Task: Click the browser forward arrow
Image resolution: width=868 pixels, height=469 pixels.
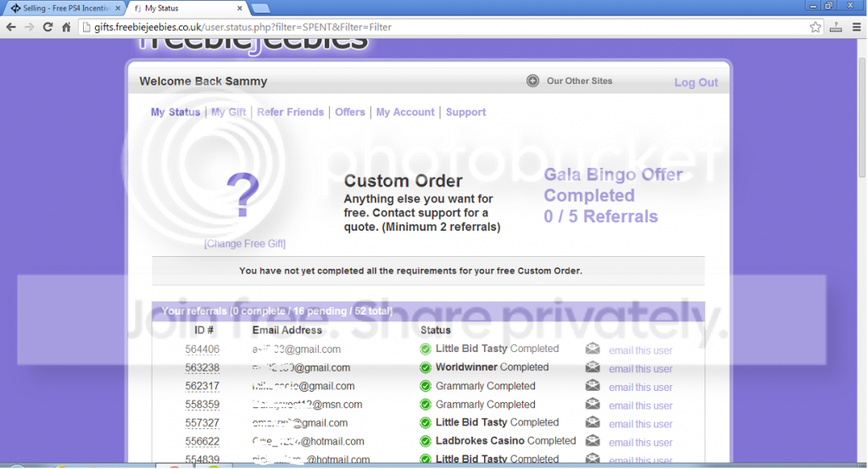Action: click(x=30, y=27)
